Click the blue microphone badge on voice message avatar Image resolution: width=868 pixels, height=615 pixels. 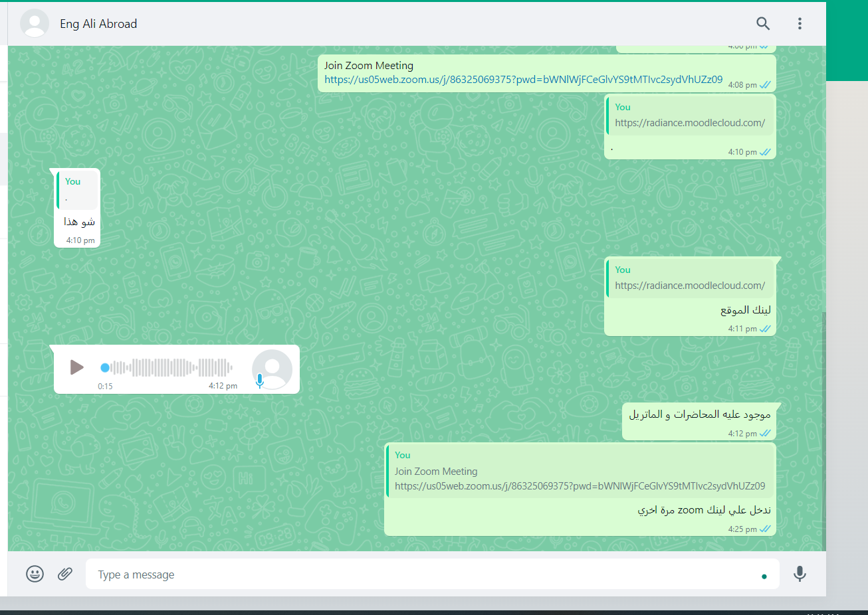[259, 381]
